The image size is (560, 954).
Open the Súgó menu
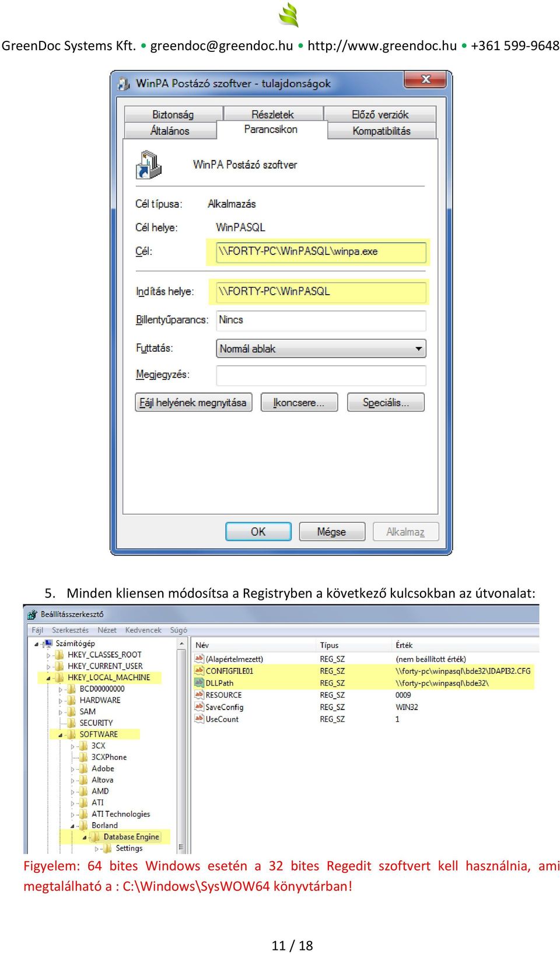coord(178,630)
